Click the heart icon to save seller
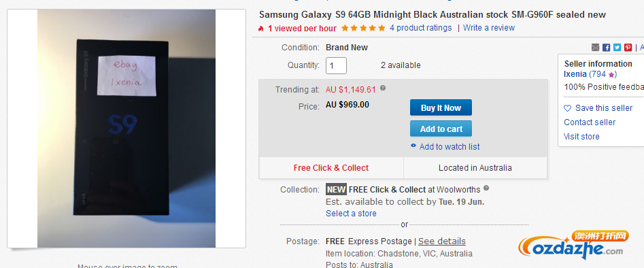Screen dimensions: 644x268 [x=567, y=108]
